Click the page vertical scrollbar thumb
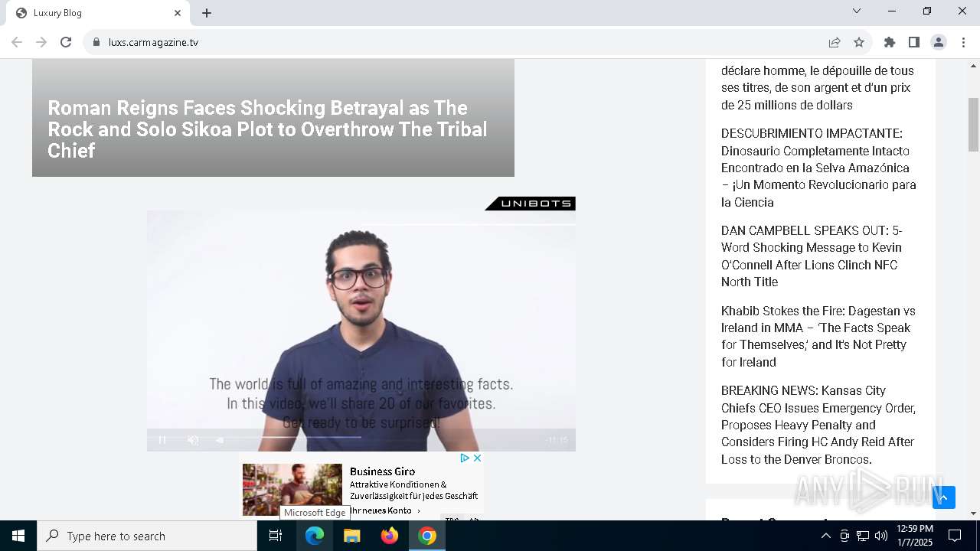980x551 pixels. click(x=973, y=125)
